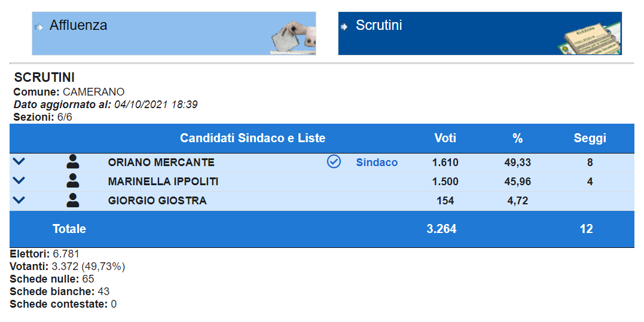Click the Sindaco label link
The height and width of the screenshot is (322, 644).
377,162
